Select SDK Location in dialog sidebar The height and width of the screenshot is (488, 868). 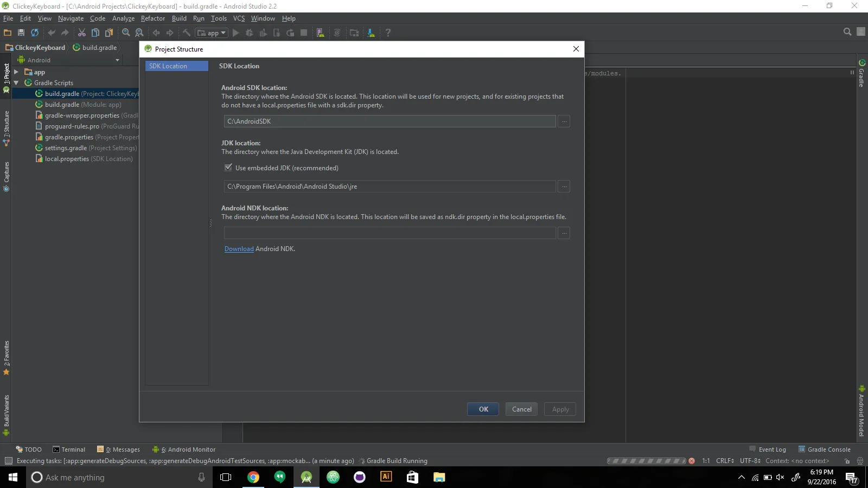177,66
